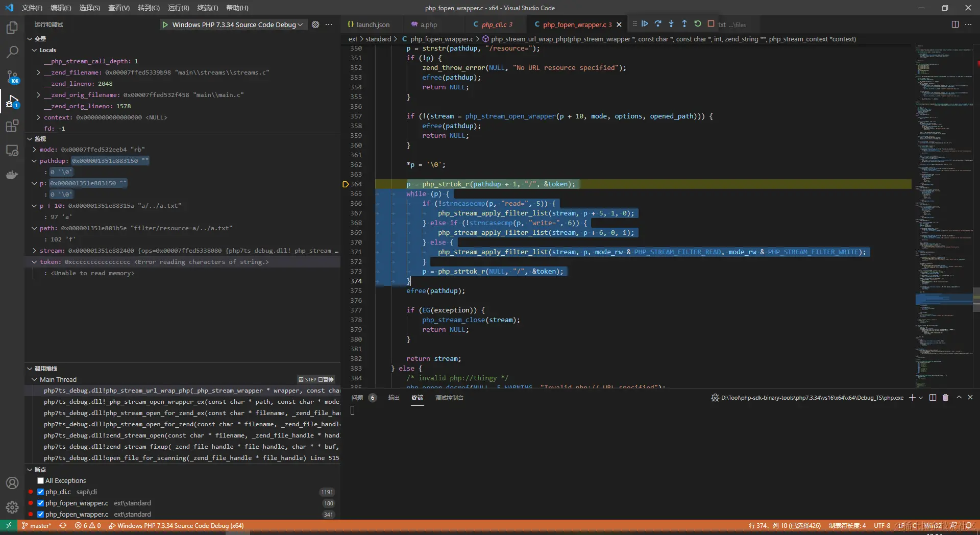Uncheck php_fopen_wrapper.c breakpoint at line 180
The height and width of the screenshot is (535, 980).
coord(41,503)
